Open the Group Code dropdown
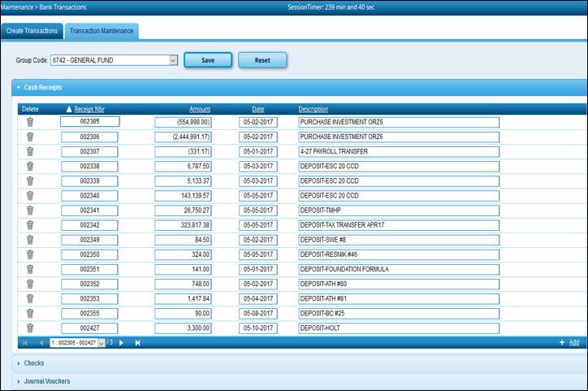 click(173, 60)
